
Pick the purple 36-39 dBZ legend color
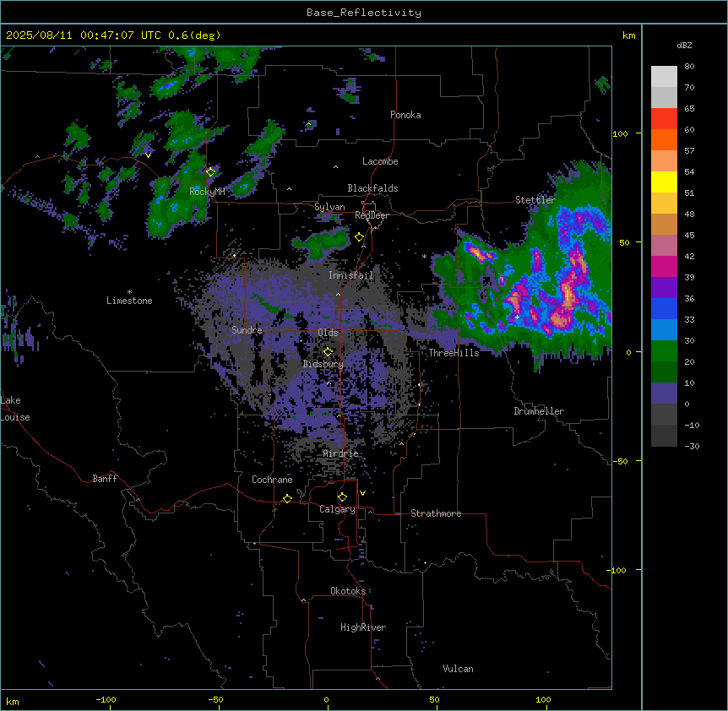pos(664,287)
